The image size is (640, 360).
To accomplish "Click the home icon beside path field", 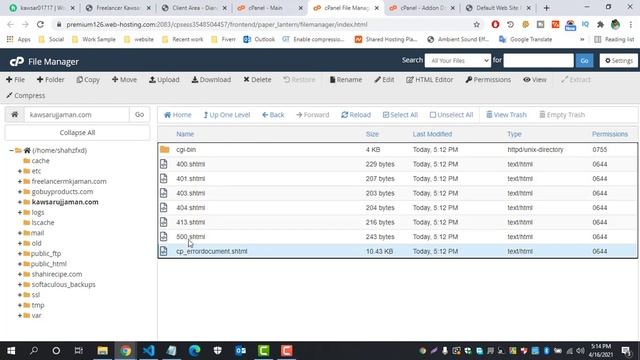I will [x=15, y=114].
